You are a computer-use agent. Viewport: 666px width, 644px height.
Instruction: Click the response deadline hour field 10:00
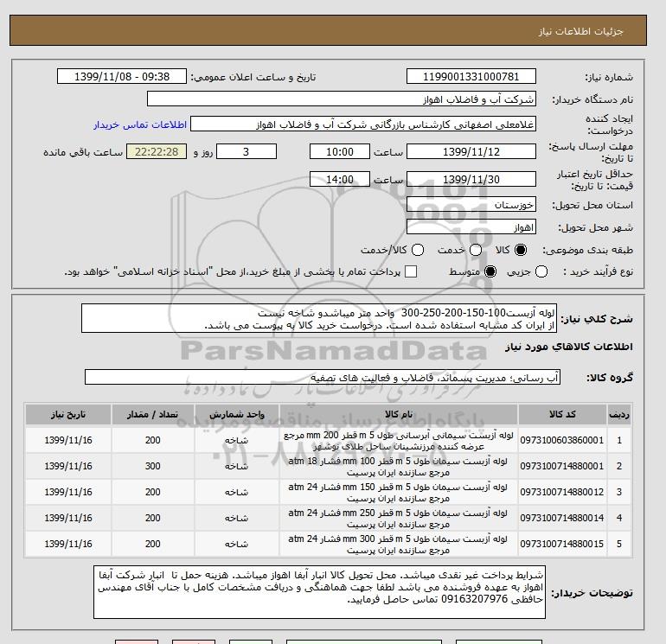pos(340,151)
